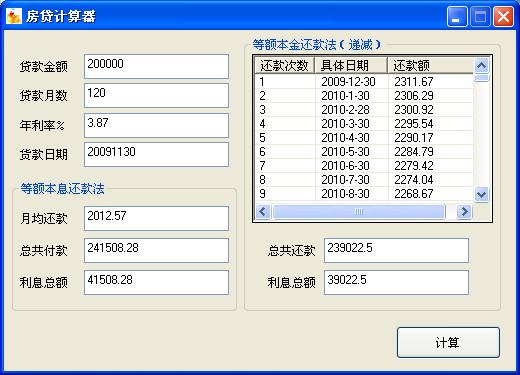520x375 pixels.
Task: Click the repayment amount 2268.67
Action: [x=414, y=194]
